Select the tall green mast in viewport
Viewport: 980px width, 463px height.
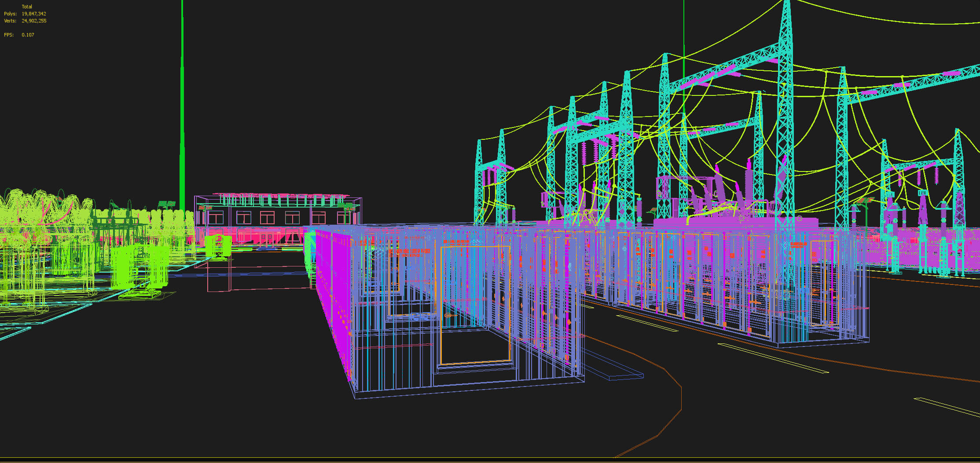tap(182, 106)
